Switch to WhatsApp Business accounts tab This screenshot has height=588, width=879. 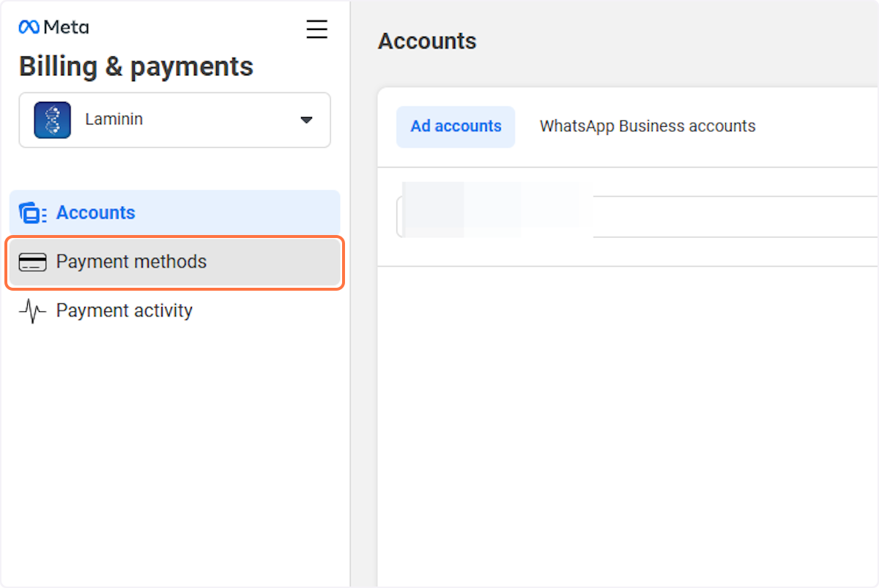coord(648,127)
